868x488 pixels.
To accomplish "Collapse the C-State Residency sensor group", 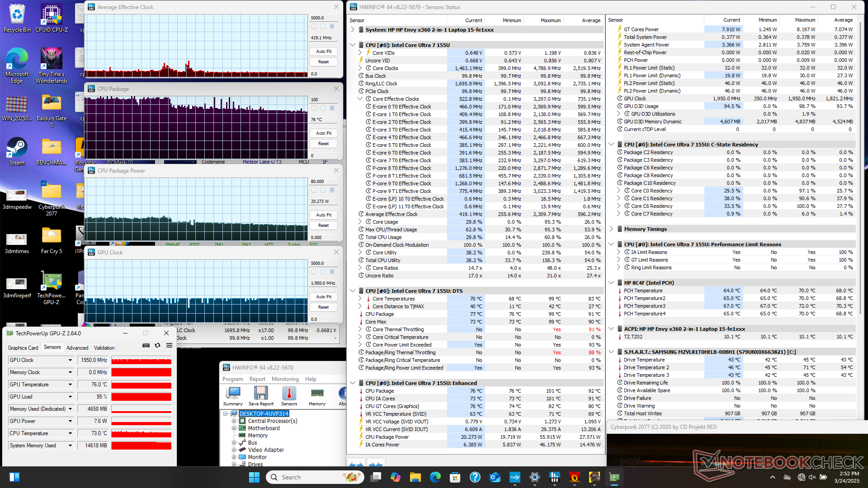I will [x=611, y=145].
